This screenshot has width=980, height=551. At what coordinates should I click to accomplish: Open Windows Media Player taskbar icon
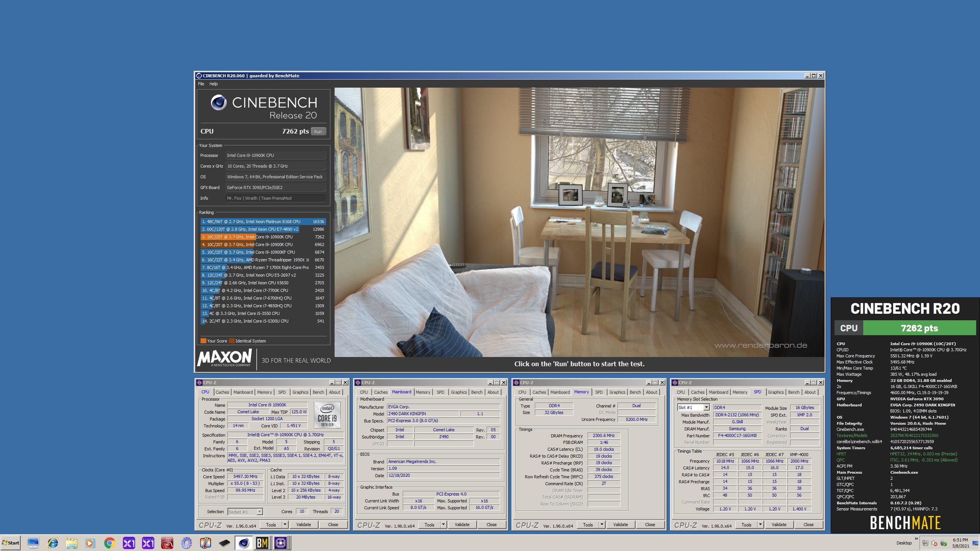[90, 543]
